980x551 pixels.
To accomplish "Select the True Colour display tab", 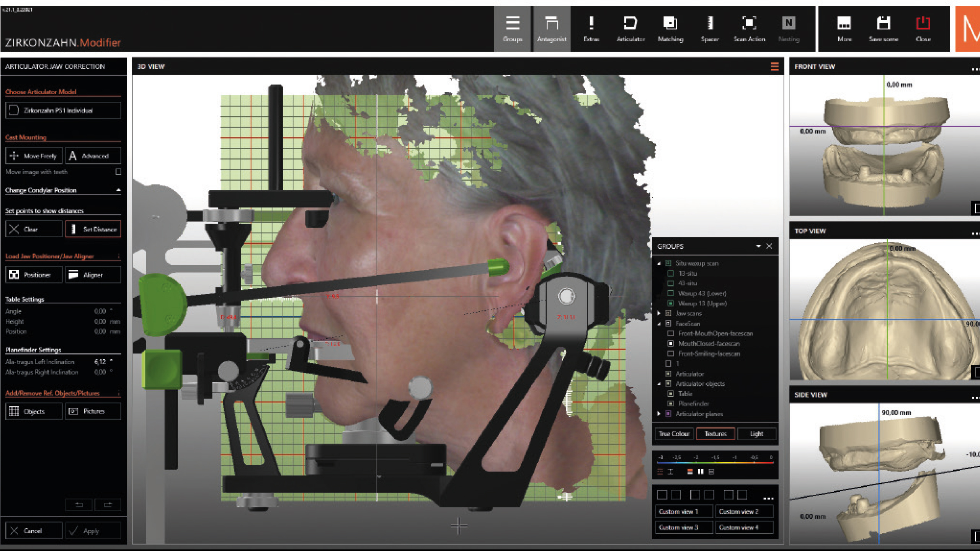I will (x=674, y=434).
